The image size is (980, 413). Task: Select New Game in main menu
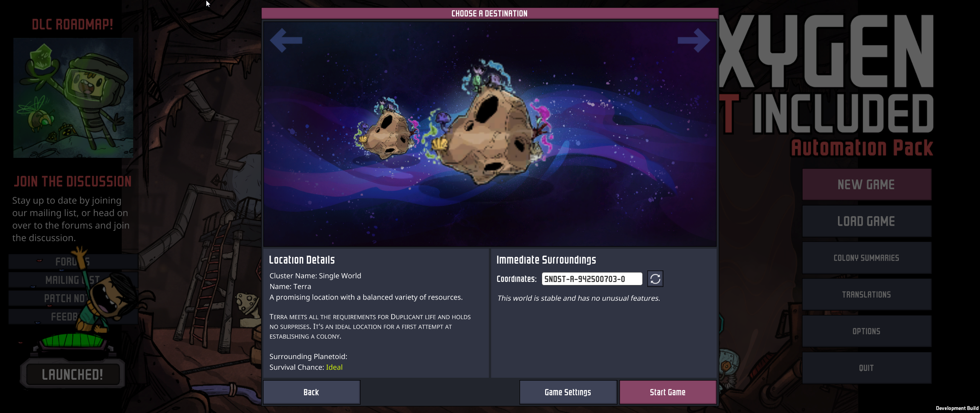pos(867,185)
